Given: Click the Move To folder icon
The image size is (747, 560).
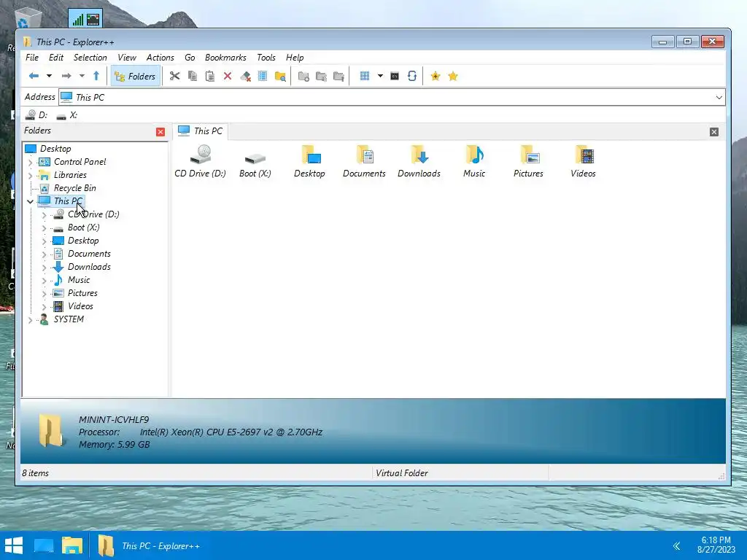Looking at the screenshot, I should (338, 76).
